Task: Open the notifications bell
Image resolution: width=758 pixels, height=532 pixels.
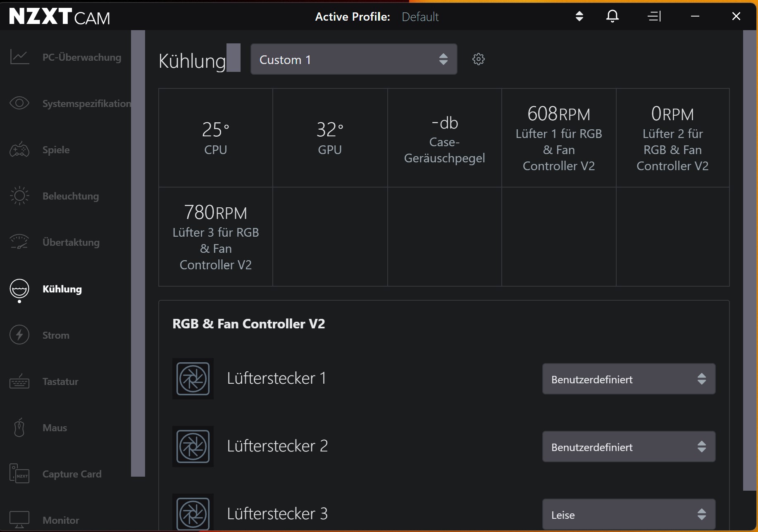Action: pyautogui.click(x=613, y=16)
